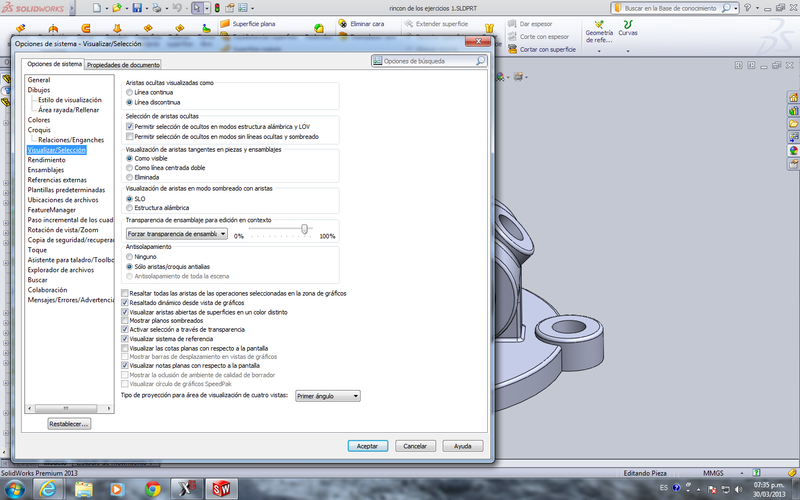Open the color wheel Appearances tab in right pane
The height and width of the screenshot is (500, 800).
(793, 151)
